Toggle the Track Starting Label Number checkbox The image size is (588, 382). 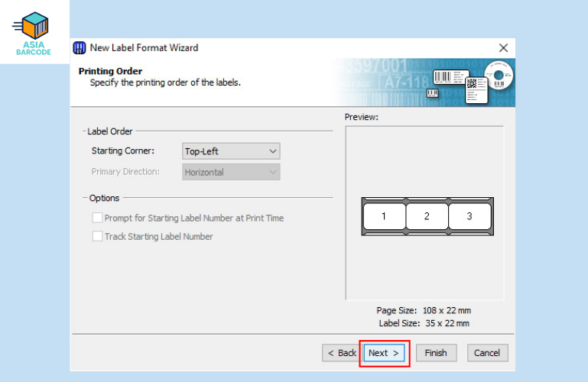point(97,237)
